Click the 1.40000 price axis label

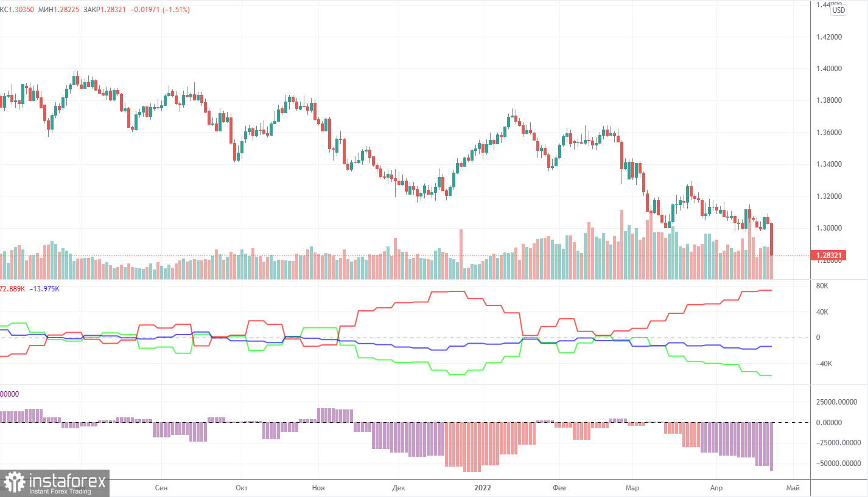coord(830,69)
